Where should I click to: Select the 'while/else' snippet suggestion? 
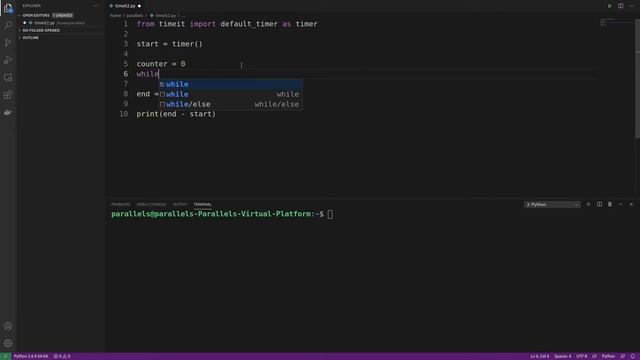coord(231,104)
